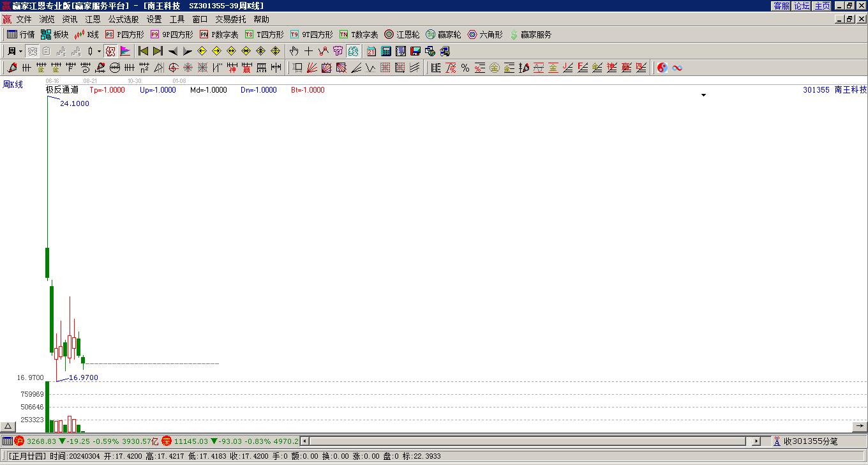868x465 pixels.
Task: Click the hand pan tool icon
Action: tap(294, 51)
